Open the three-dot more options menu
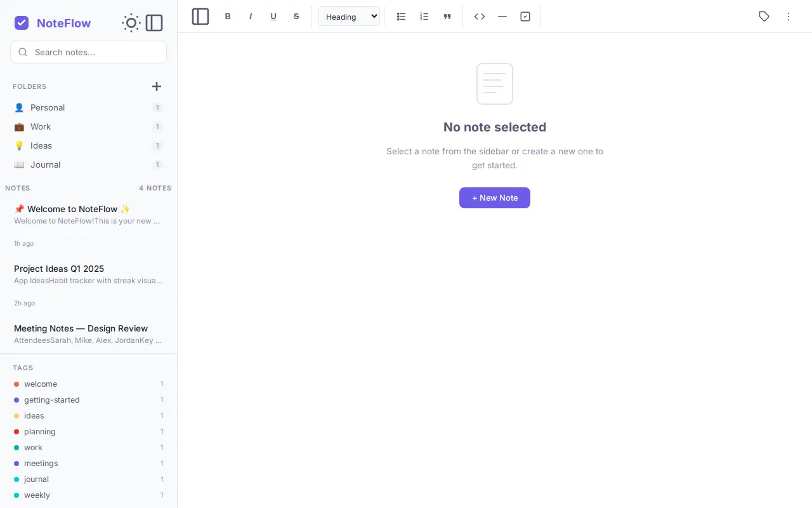This screenshot has height=508, width=812. (x=789, y=17)
